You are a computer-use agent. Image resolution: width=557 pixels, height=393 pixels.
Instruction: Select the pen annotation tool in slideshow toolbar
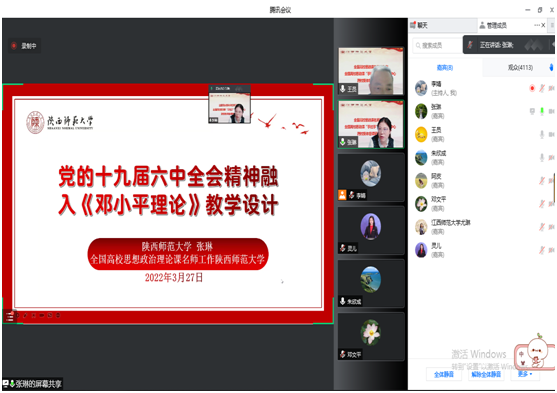26,315
